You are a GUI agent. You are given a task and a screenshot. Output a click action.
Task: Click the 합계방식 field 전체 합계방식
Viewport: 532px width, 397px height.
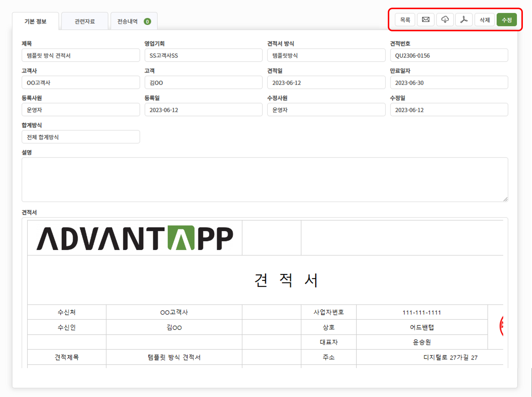pos(81,137)
